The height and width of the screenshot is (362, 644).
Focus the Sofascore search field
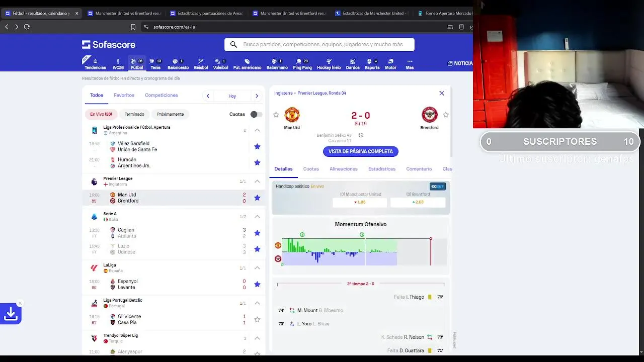319,44
